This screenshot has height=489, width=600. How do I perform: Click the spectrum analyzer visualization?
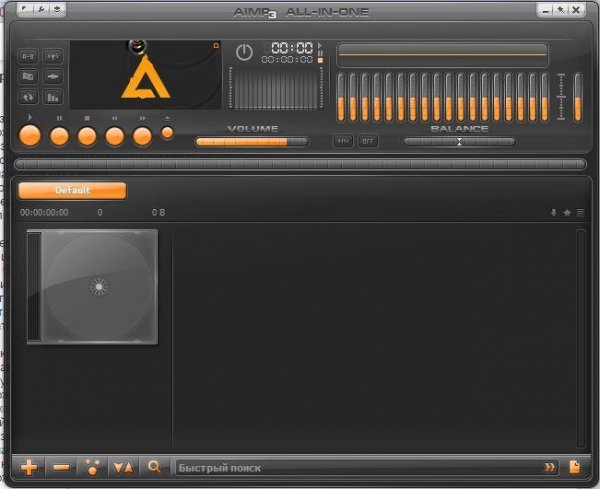coord(276,89)
